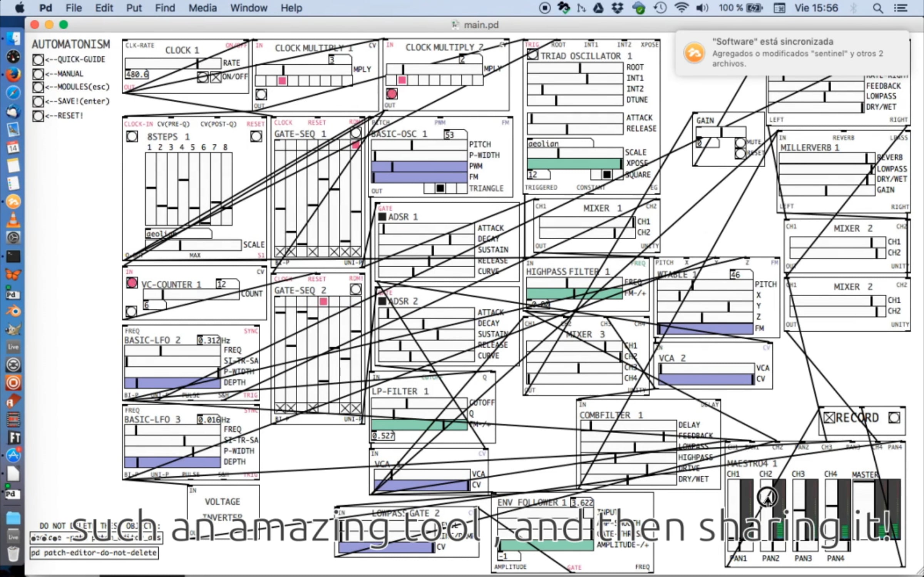Open the Media menu
The height and width of the screenshot is (577, 924).
[202, 8]
